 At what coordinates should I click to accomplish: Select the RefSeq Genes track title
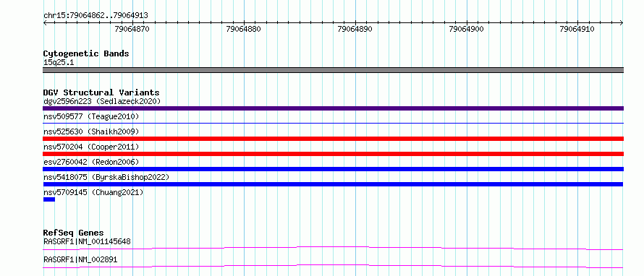[74, 233]
